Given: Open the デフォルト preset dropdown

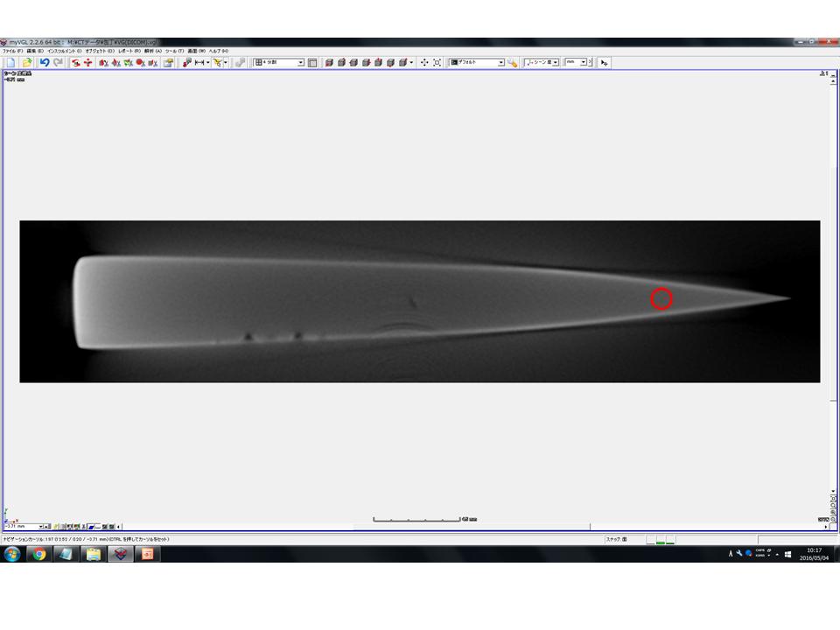Looking at the screenshot, I should click(501, 63).
